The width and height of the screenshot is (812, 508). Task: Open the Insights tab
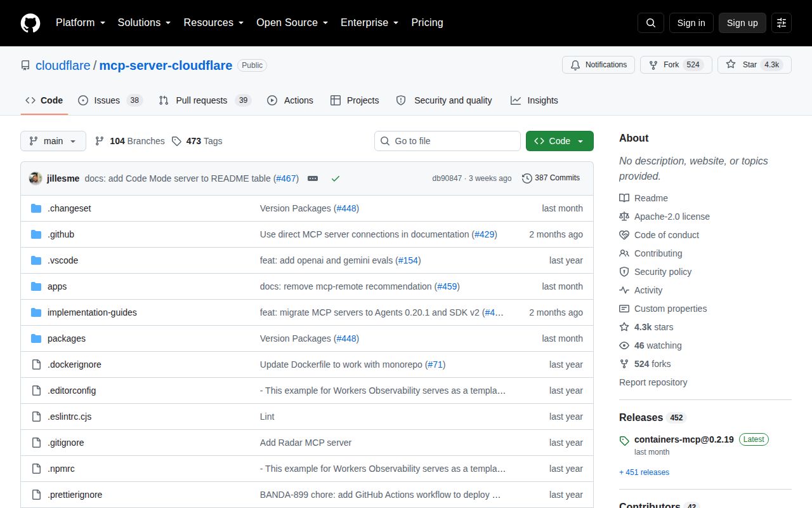tap(534, 100)
